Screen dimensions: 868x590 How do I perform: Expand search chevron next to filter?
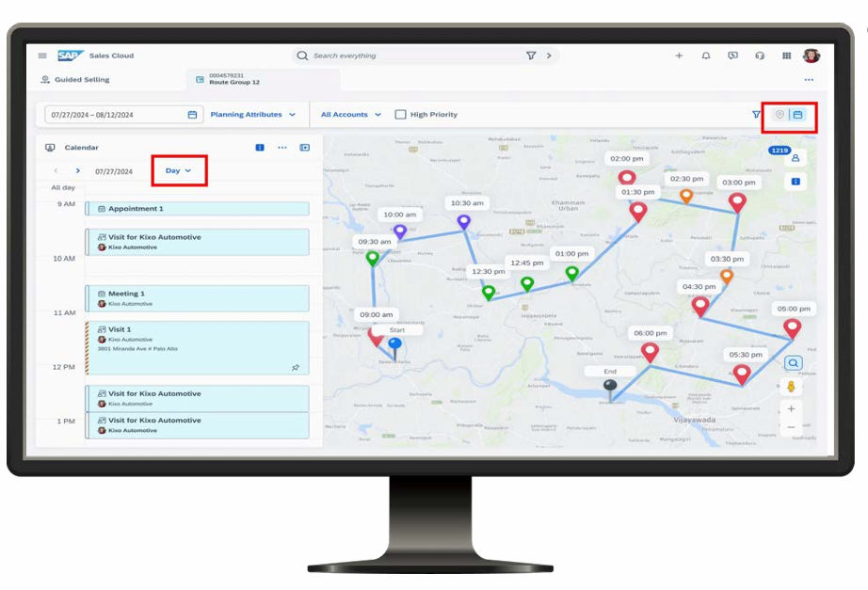[x=549, y=56]
